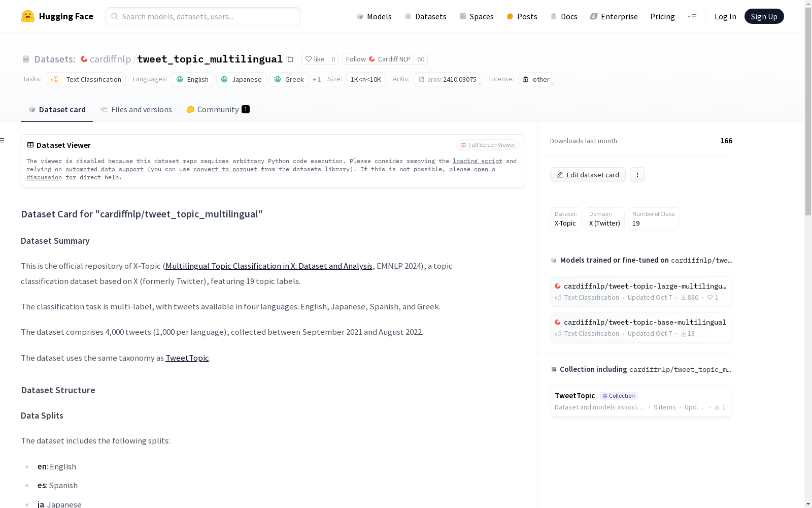The width and height of the screenshot is (812, 508).
Task: Click the "Data Splits" heading
Action: (x=42, y=416)
